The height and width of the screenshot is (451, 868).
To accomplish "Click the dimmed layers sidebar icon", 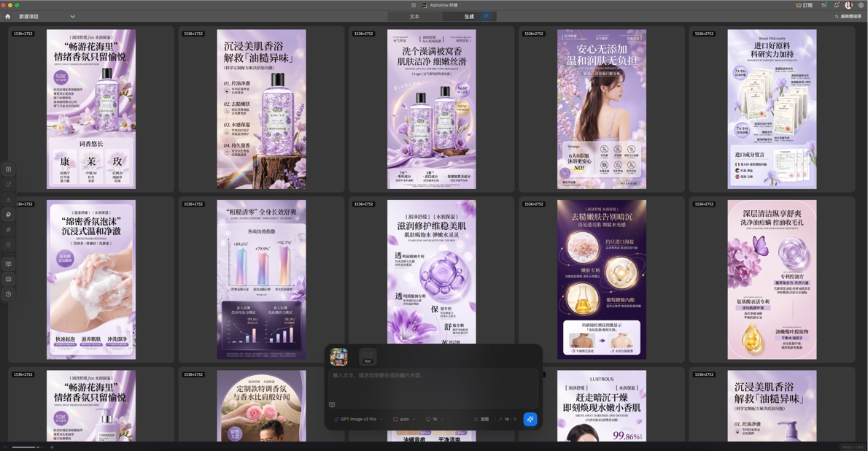I will pos(8,229).
